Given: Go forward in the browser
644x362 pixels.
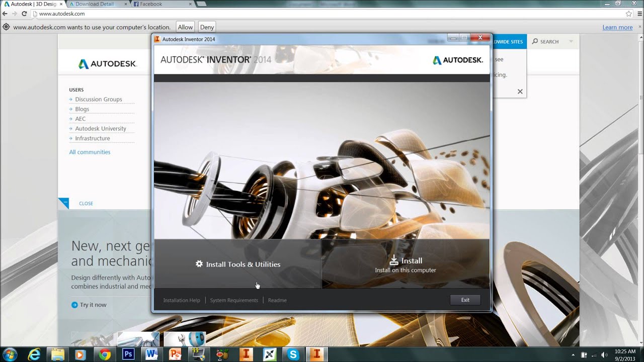Looking at the screenshot, I should tap(14, 14).
